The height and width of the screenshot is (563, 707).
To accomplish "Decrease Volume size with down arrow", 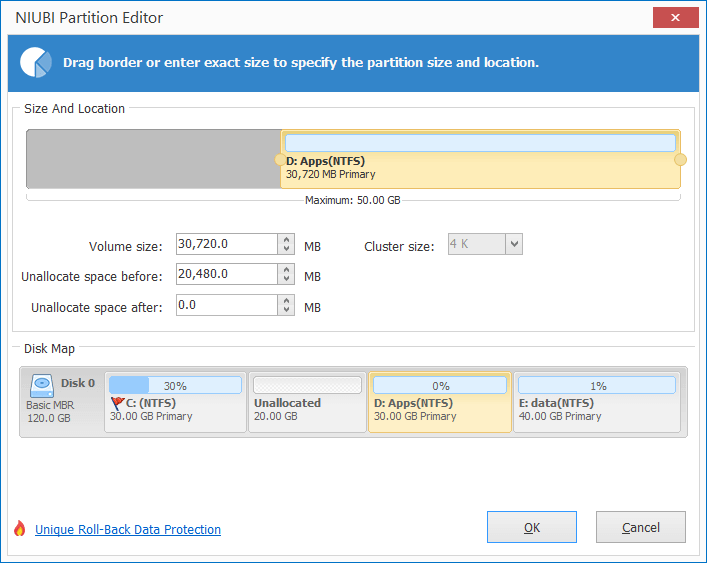I will (x=286, y=249).
